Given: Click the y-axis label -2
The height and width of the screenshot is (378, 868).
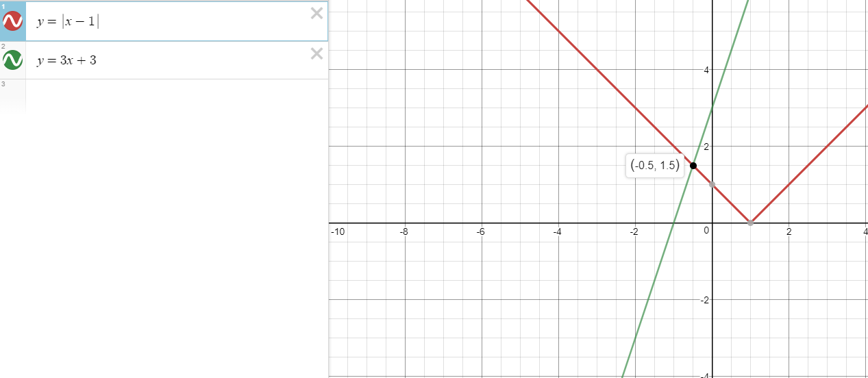Looking at the screenshot, I should [x=704, y=300].
